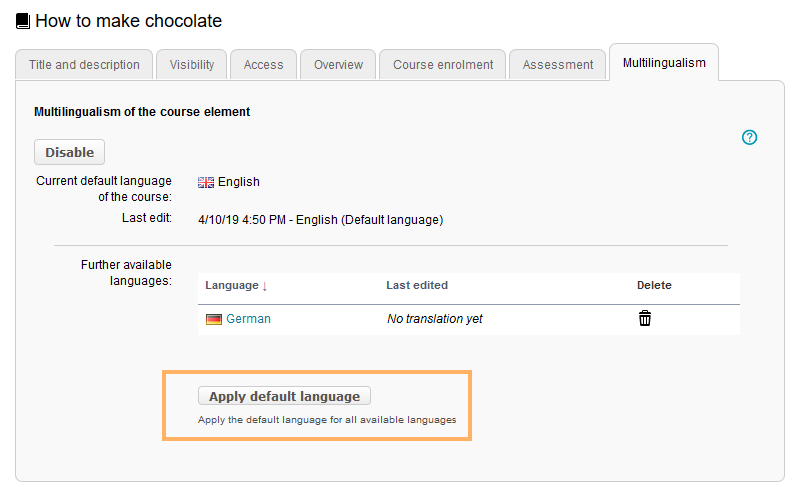Sort by the Language column arrow
The height and width of the screenshot is (496, 801).
[265, 286]
